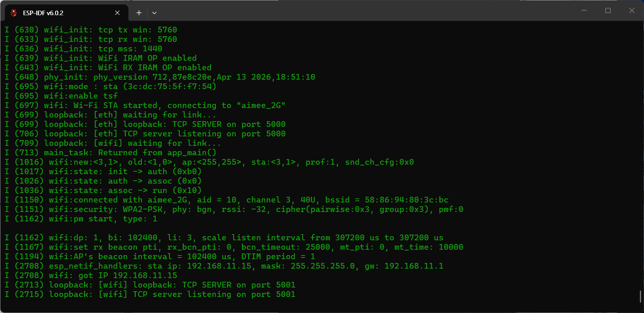Click the ESP-IDF chip icon in the tab
The width and height of the screenshot is (644, 313).
coord(14,13)
